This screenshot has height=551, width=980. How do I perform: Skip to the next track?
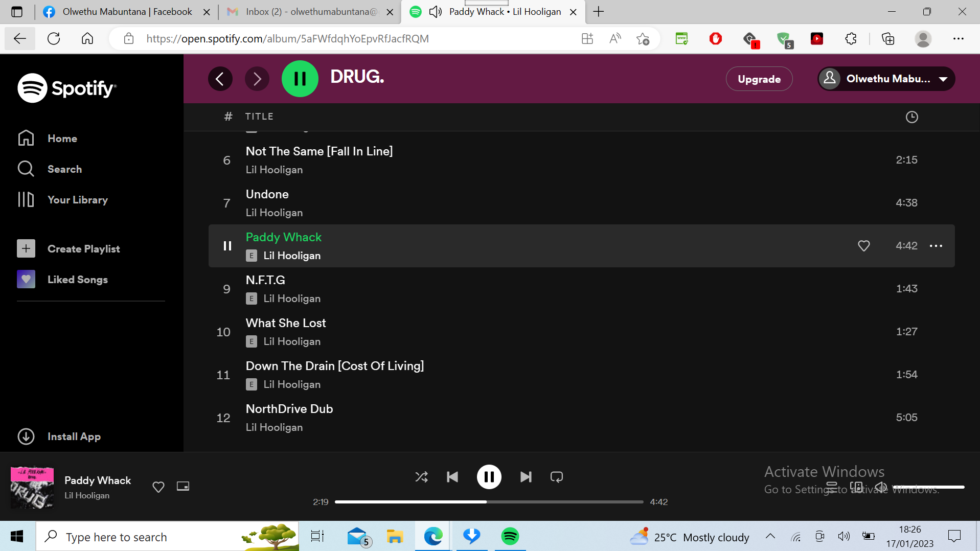pos(526,477)
